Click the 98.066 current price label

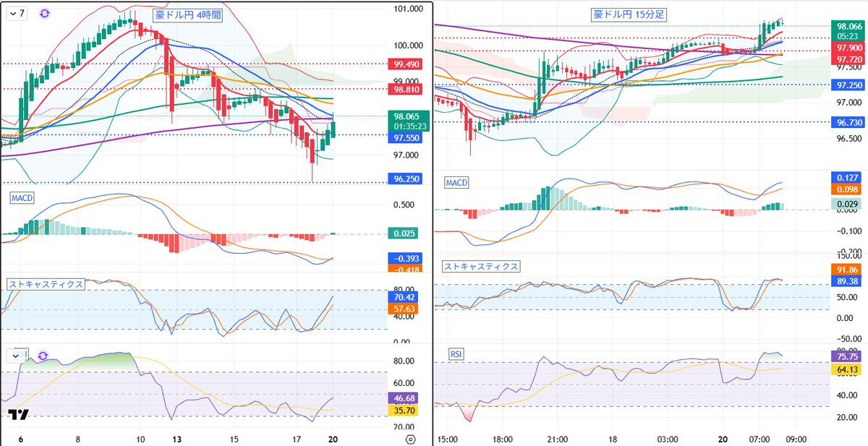click(x=847, y=25)
